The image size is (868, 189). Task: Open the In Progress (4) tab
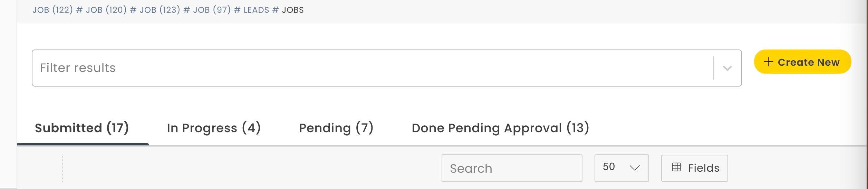tap(214, 128)
